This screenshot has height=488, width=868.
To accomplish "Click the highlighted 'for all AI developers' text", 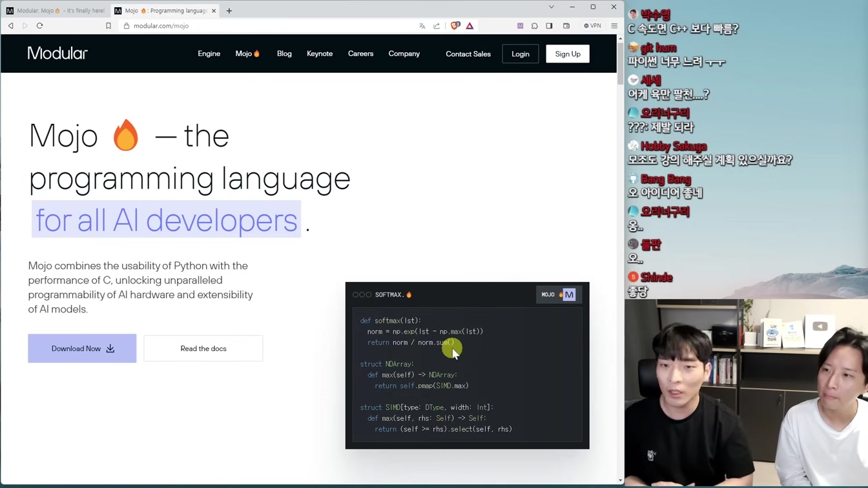I will (166, 220).
